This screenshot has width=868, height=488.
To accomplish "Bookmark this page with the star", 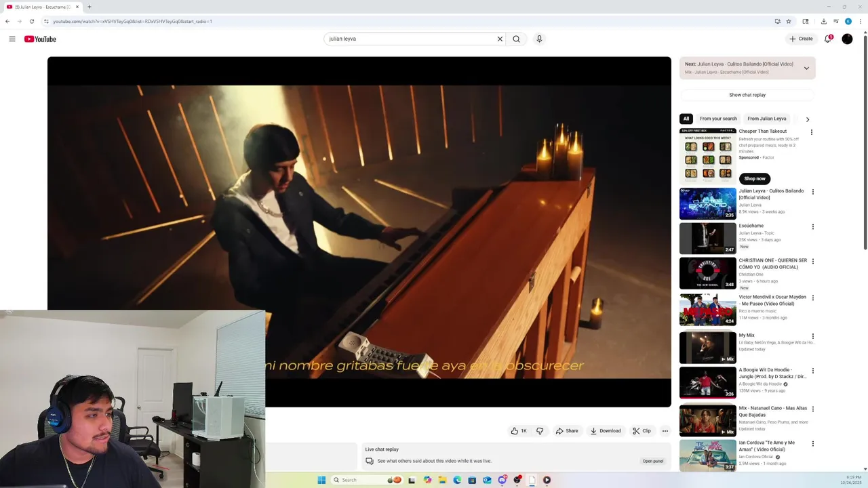I will tap(789, 21).
